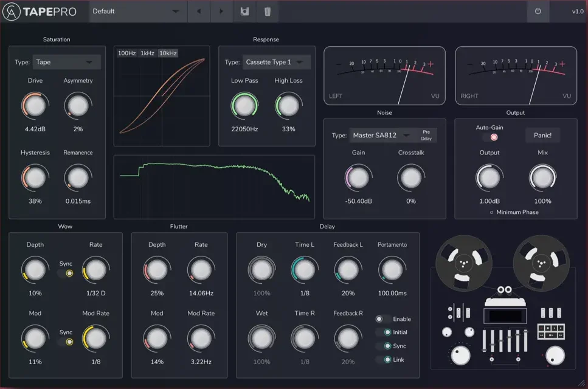Select the 10kHz curve tab

pos(168,53)
